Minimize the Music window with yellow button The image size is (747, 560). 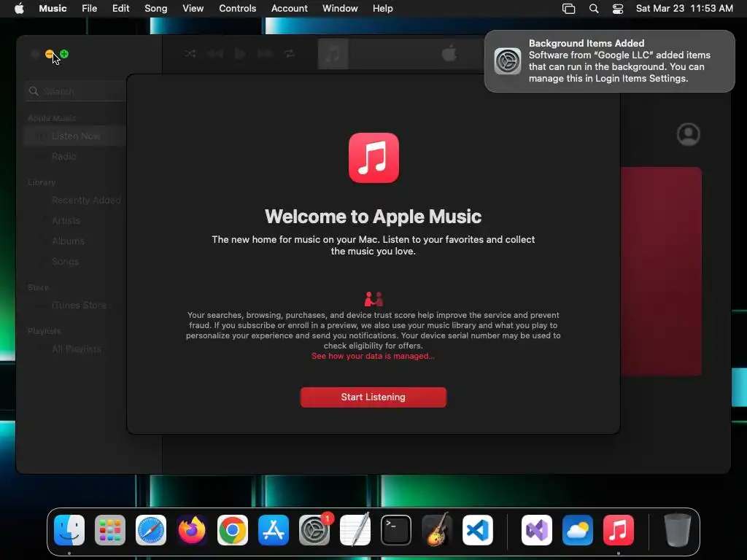pos(50,54)
